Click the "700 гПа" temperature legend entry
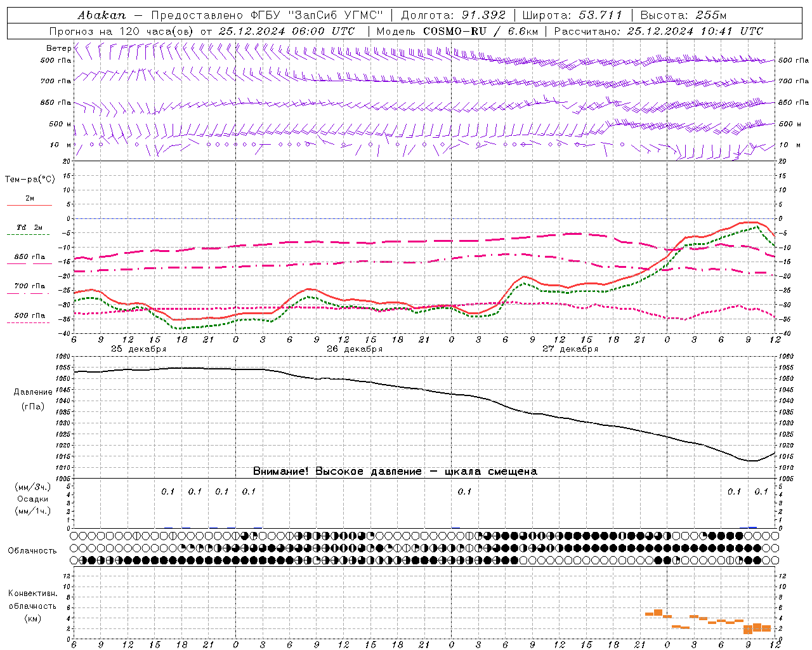 click(x=30, y=286)
